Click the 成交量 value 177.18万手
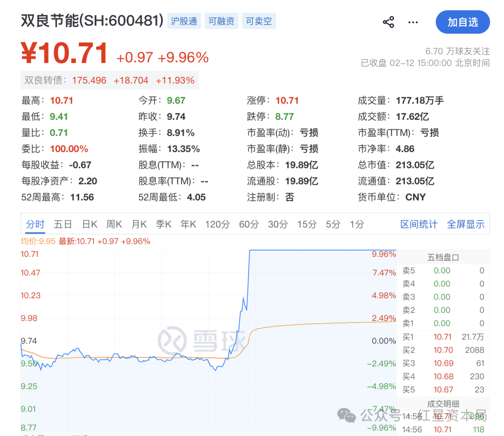Screen dimensions: 504x436 pos(420,101)
